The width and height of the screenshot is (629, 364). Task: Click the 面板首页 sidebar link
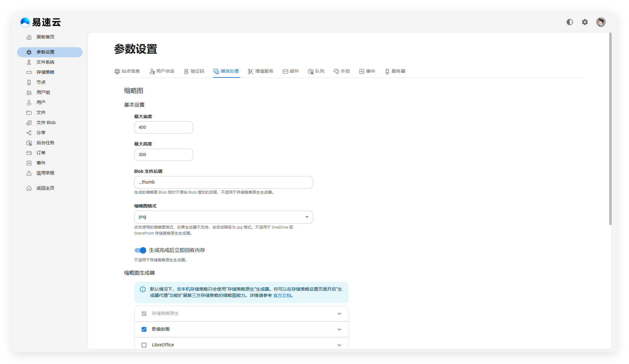[x=45, y=37]
